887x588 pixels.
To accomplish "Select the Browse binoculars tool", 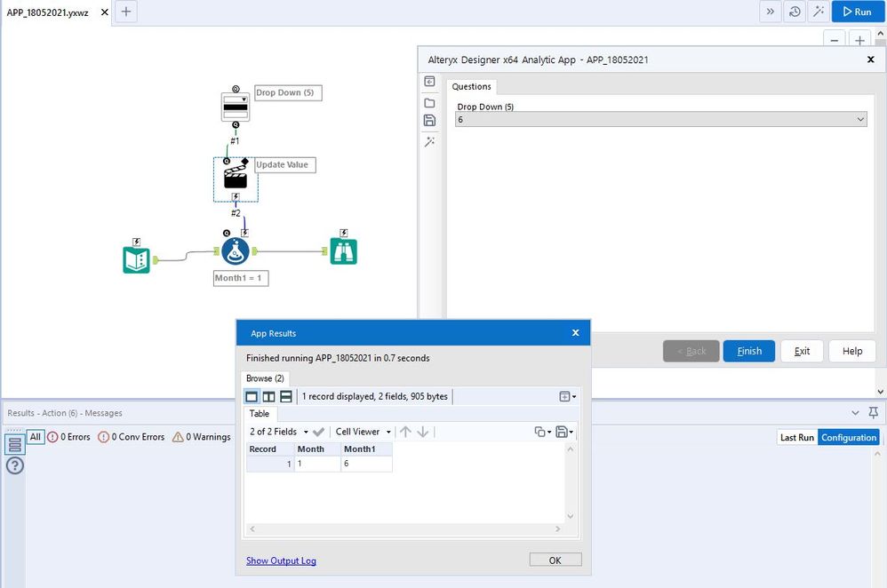I will click(343, 251).
